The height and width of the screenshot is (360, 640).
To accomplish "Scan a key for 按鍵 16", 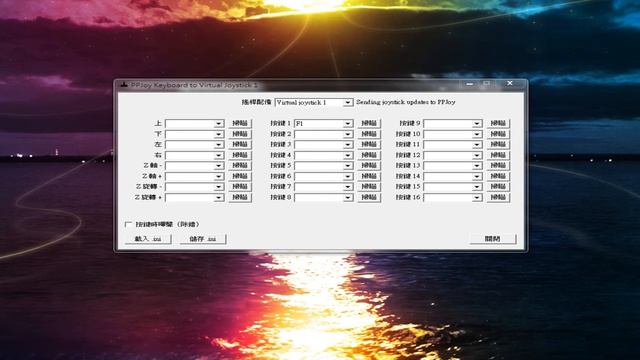I will 498,197.
